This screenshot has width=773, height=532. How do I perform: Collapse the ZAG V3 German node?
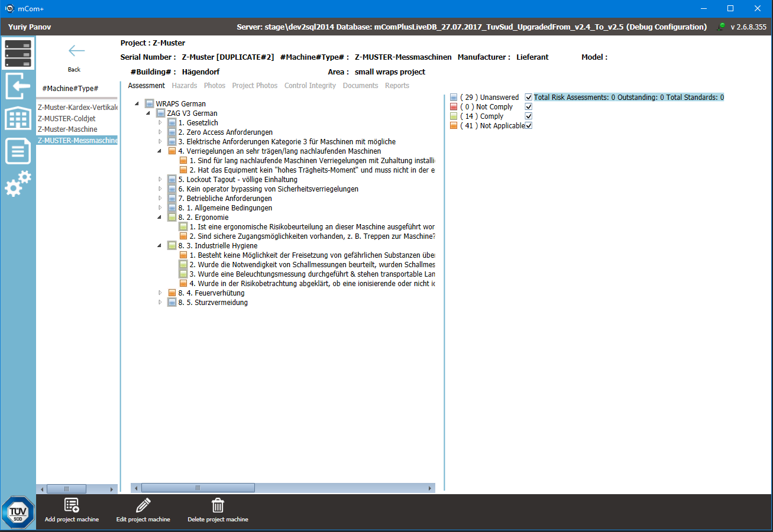(149, 113)
